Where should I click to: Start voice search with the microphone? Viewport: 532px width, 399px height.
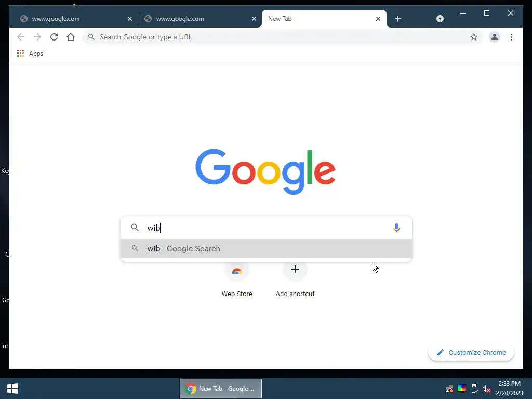click(396, 228)
